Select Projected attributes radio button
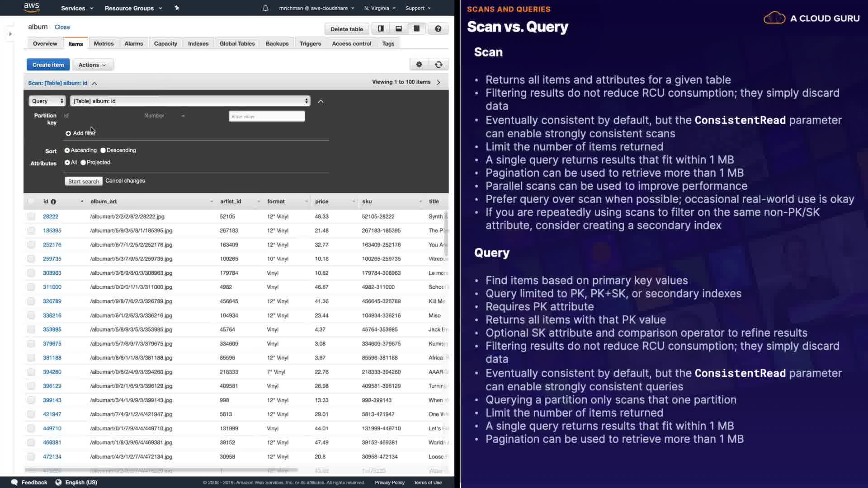This screenshot has height=488, width=868. [83, 163]
